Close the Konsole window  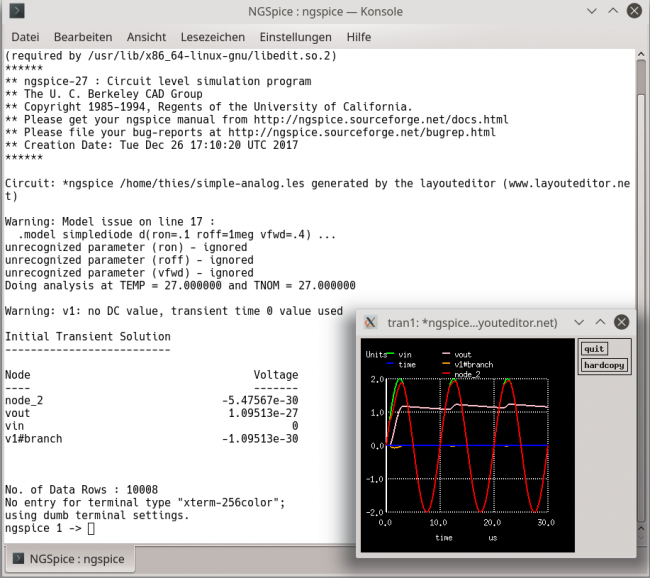(634, 11)
